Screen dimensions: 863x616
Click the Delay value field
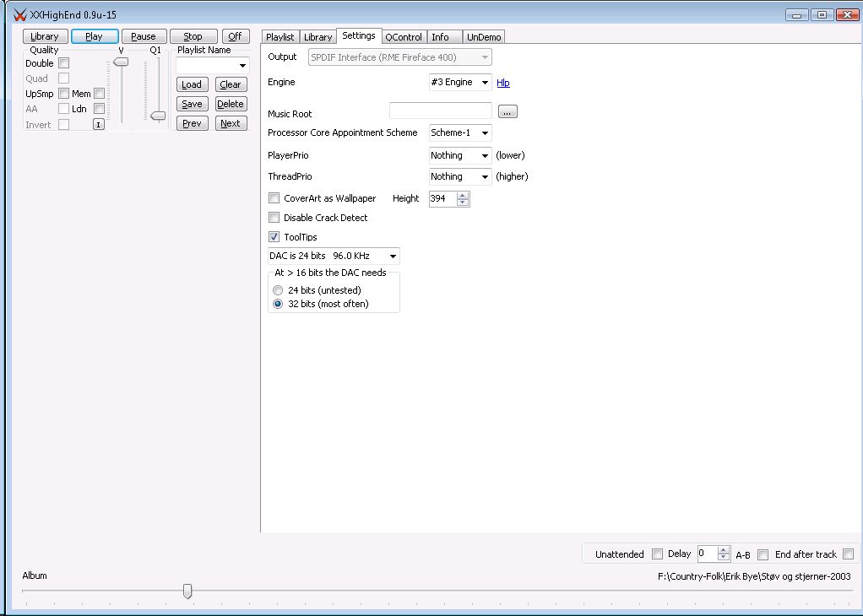(708, 554)
